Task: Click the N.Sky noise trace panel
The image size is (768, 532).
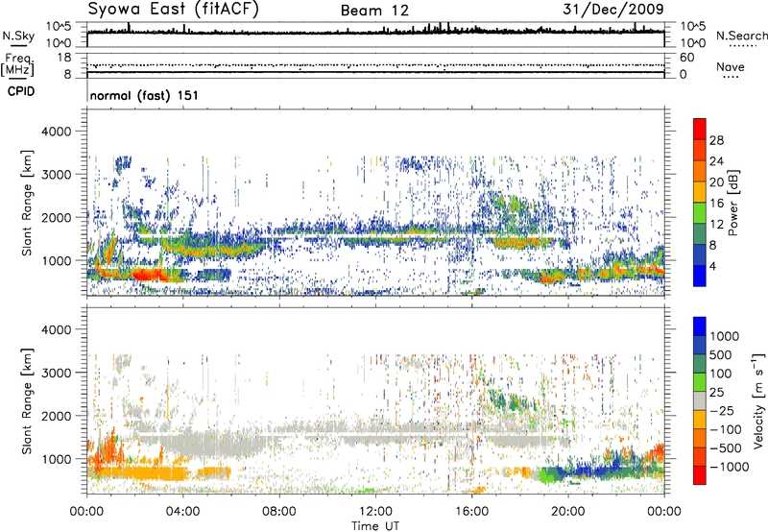Action: 375,35
